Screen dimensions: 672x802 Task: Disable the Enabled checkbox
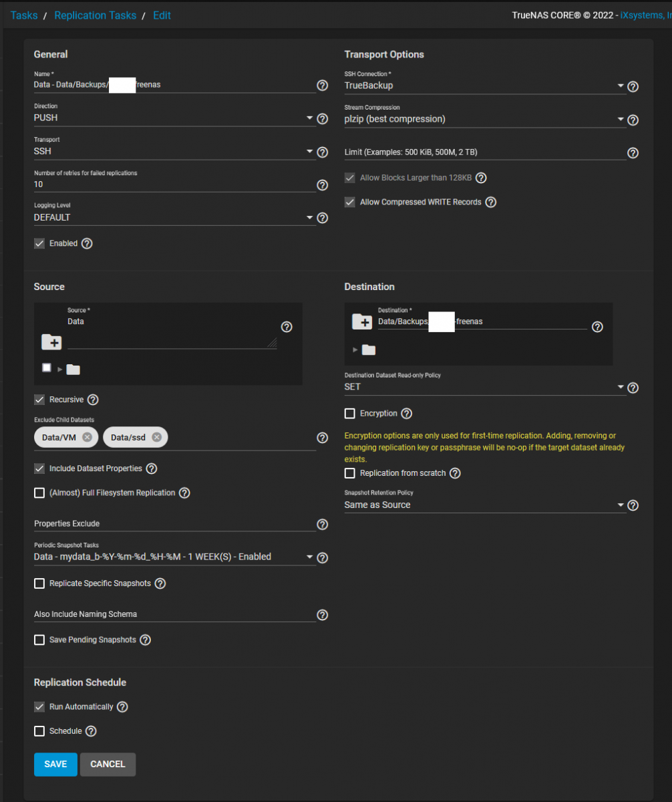click(x=40, y=244)
